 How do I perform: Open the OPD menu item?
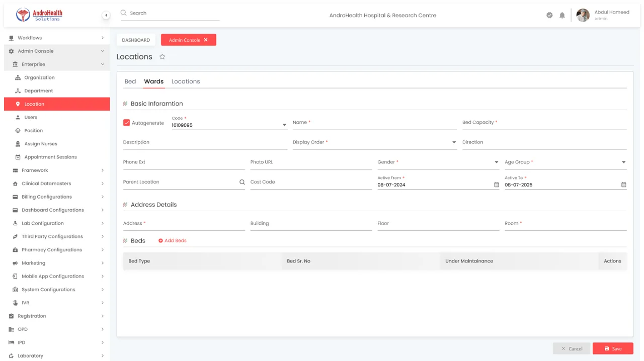[x=57, y=329]
